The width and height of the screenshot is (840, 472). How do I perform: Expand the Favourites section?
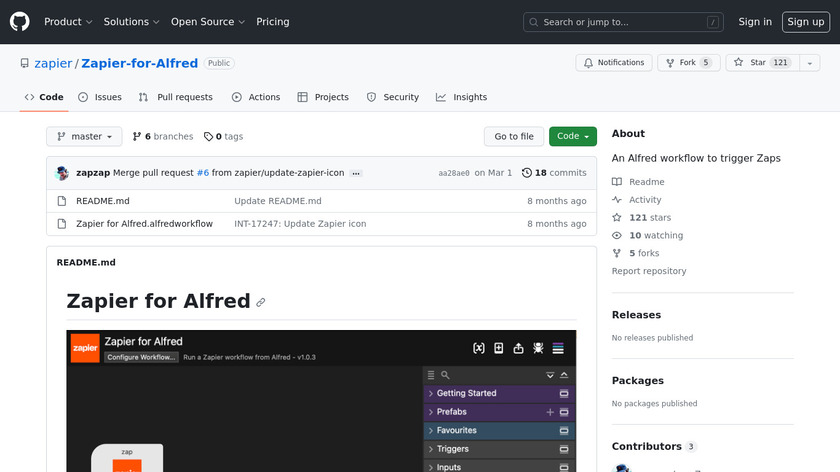point(499,430)
